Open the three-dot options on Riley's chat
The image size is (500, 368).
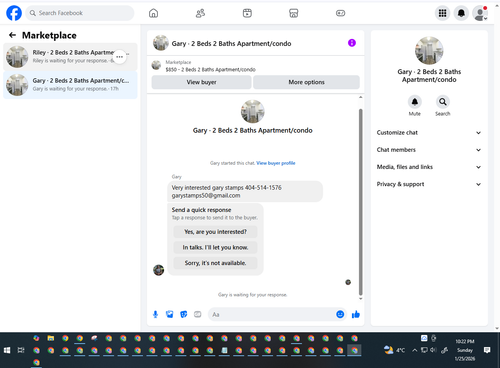[119, 57]
